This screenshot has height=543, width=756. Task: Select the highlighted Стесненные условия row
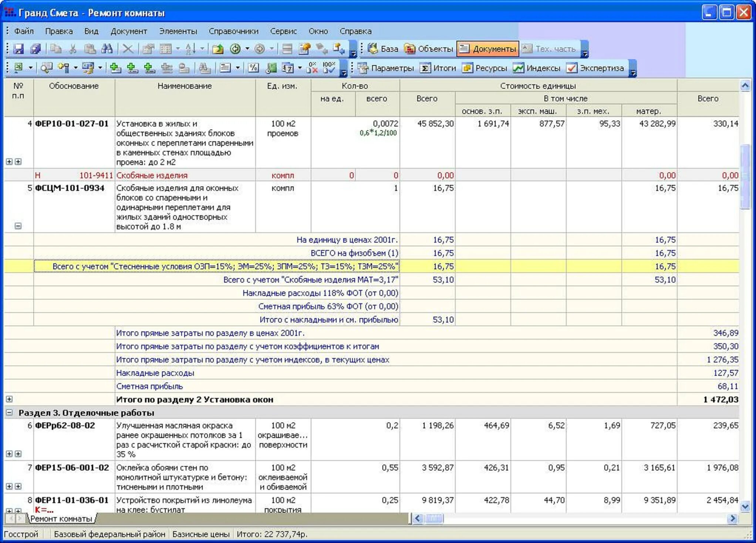tap(371, 266)
